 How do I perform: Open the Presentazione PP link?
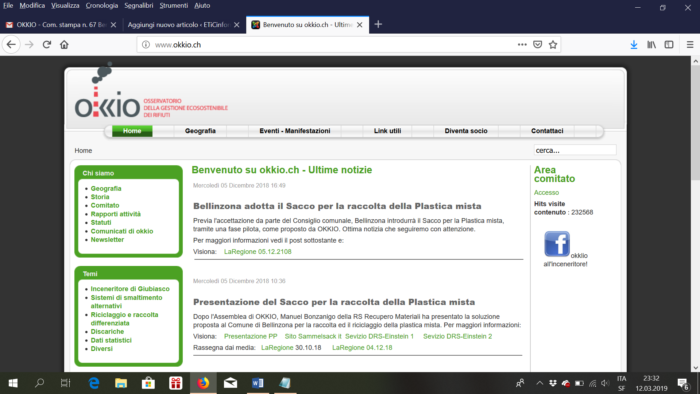pos(250,336)
